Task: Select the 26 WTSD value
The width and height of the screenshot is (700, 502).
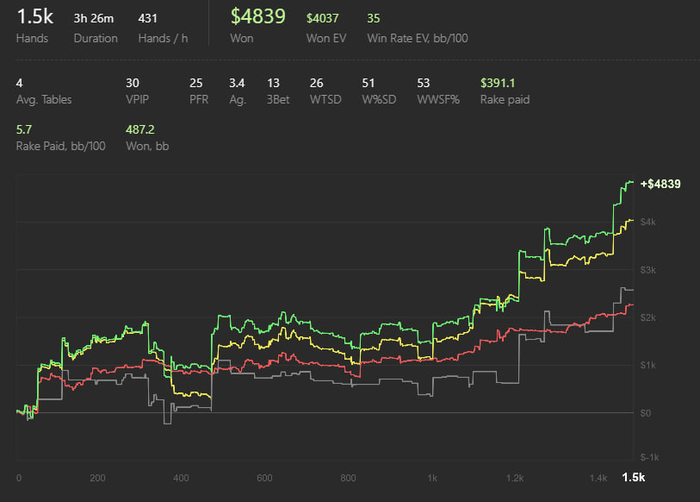Action: click(x=316, y=83)
